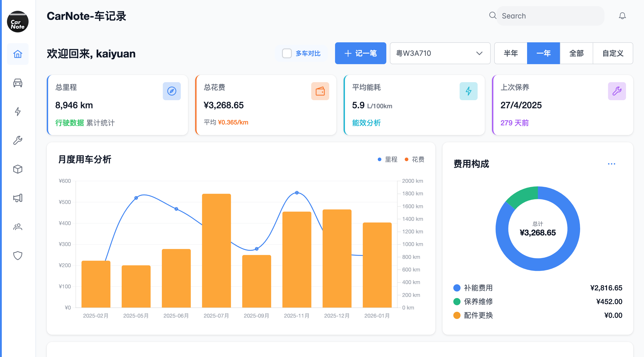Image resolution: width=644 pixels, height=357 pixels.
Task: Toggle the 花费 legend in monthly chart
Action: click(415, 159)
